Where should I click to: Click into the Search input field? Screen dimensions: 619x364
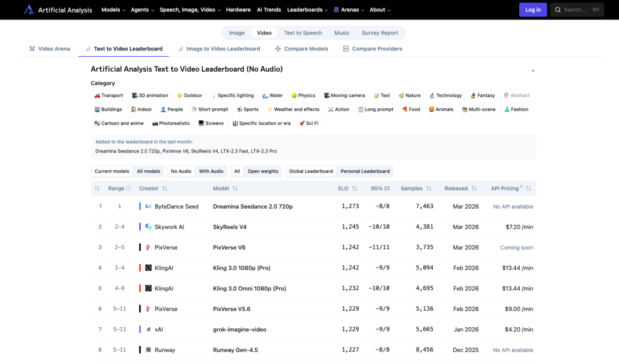[x=577, y=10]
